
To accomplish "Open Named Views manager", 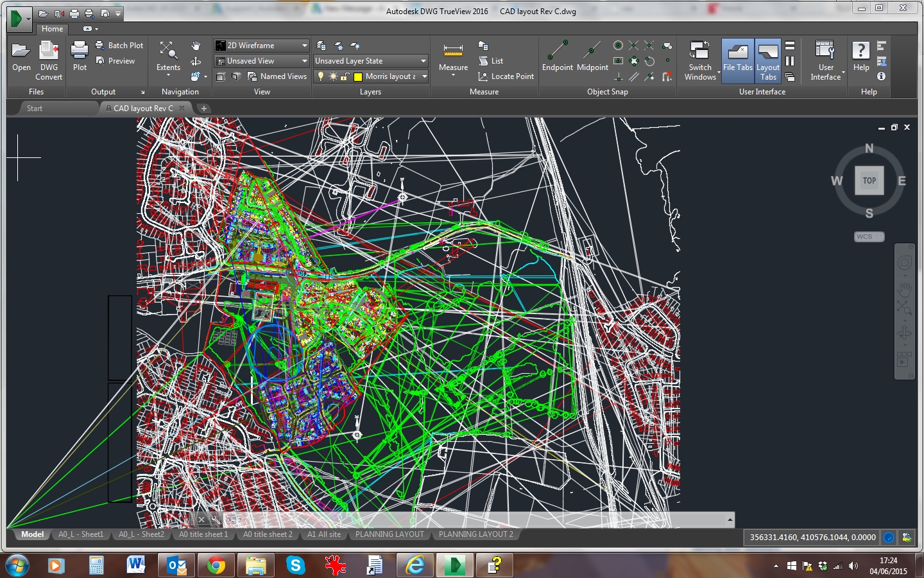I will (x=277, y=76).
